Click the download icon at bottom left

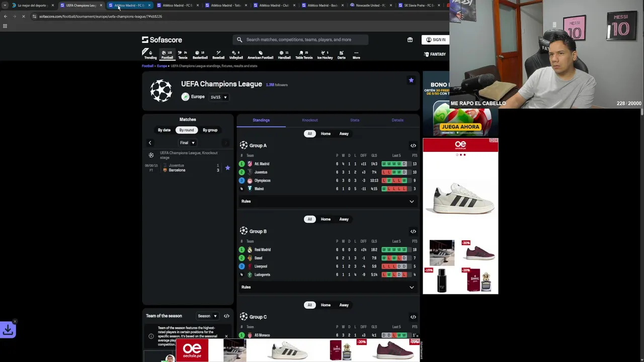coord(8,330)
